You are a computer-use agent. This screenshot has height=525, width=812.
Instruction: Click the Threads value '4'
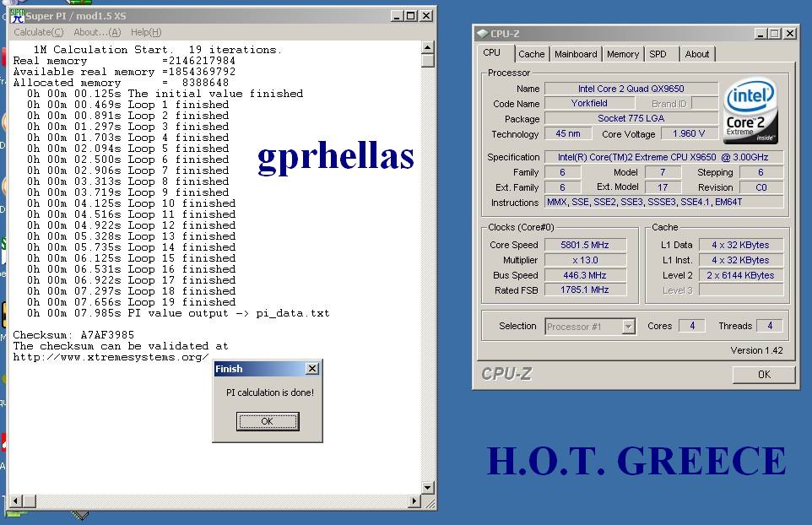[x=770, y=326]
